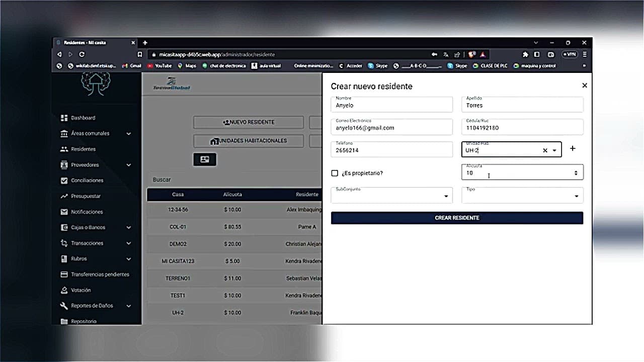Select the Presupuestar menu item

tap(86, 196)
